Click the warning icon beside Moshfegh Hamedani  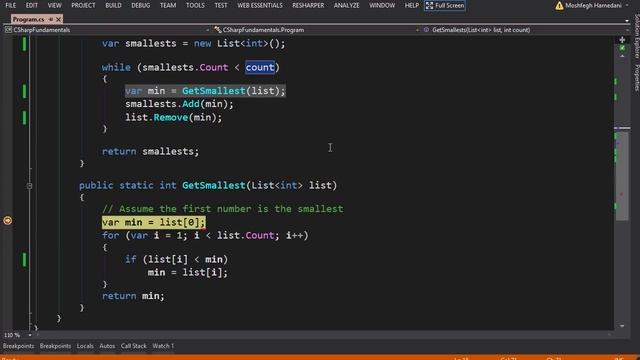click(x=559, y=5)
